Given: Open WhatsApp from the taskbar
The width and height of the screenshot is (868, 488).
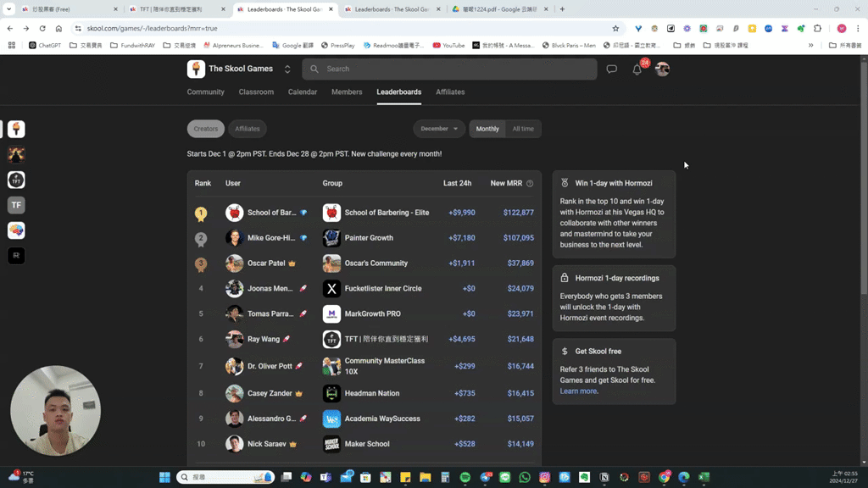Looking at the screenshot, I should [525, 477].
